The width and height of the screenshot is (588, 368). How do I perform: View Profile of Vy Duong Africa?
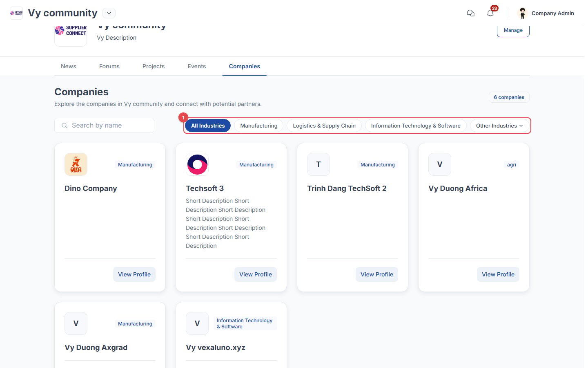click(498, 274)
